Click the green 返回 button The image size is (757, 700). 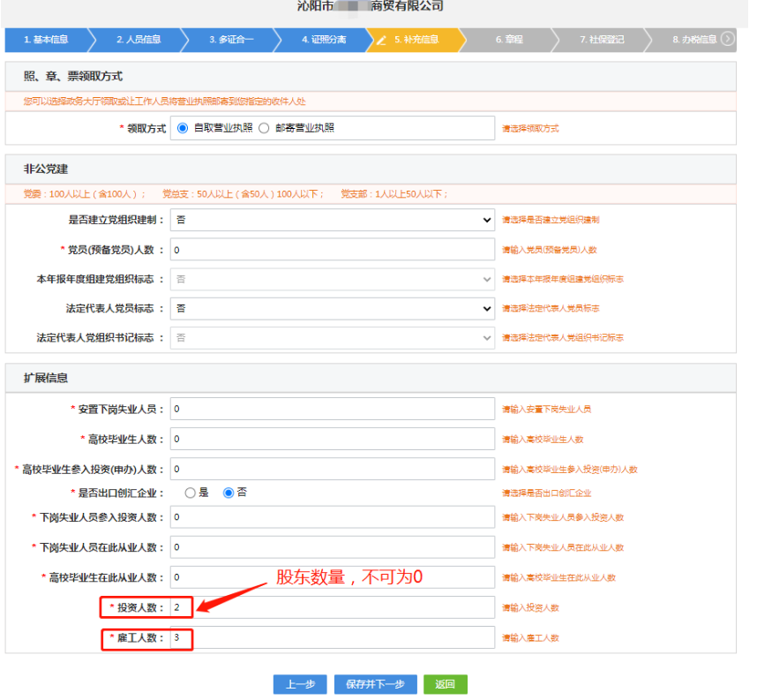(x=445, y=684)
